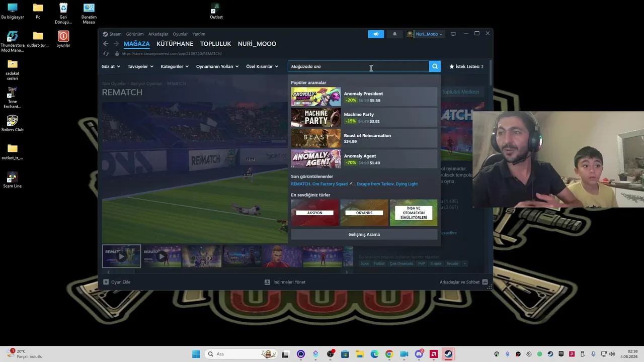
Task: Open Microsoft Store from the taskbar
Action: (x=345, y=354)
